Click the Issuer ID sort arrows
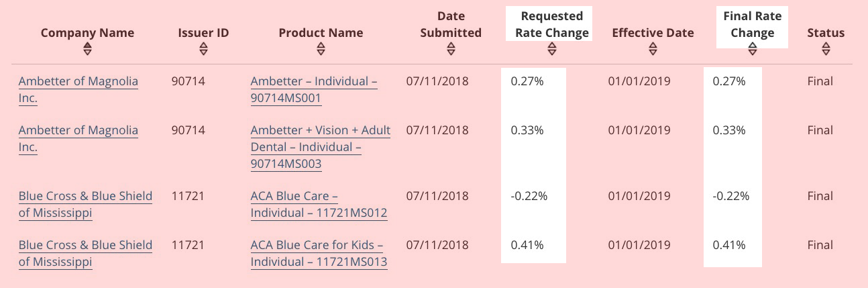The height and width of the screenshot is (288, 868). tap(203, 49)
